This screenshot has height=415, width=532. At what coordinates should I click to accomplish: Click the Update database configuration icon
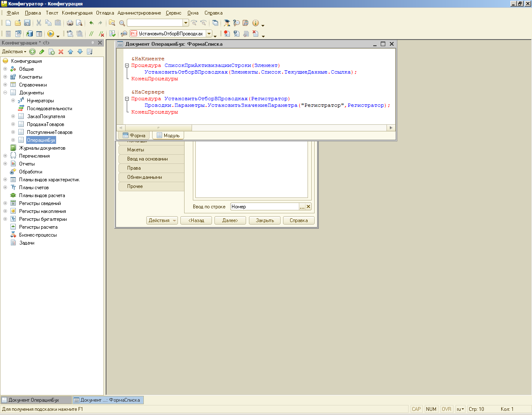[x=30, y=34]
